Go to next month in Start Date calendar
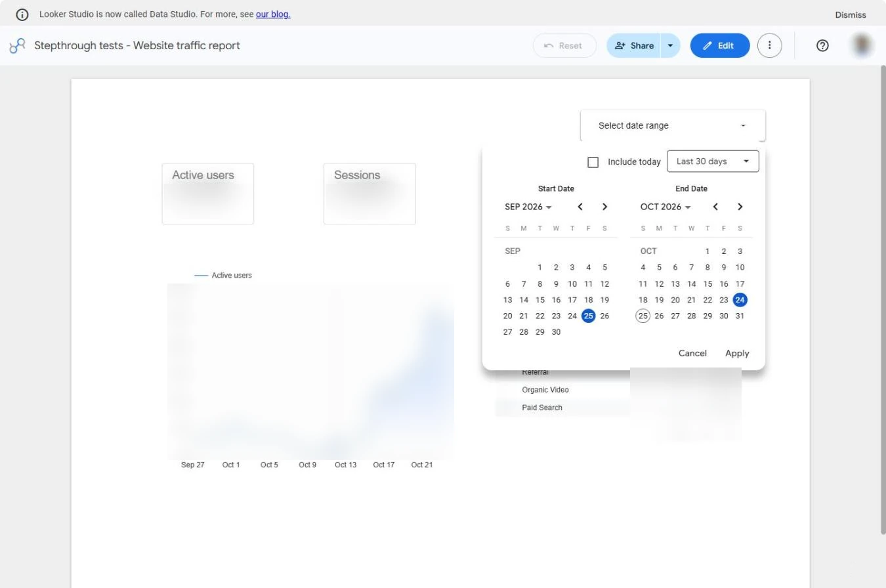 click(604, 207)
